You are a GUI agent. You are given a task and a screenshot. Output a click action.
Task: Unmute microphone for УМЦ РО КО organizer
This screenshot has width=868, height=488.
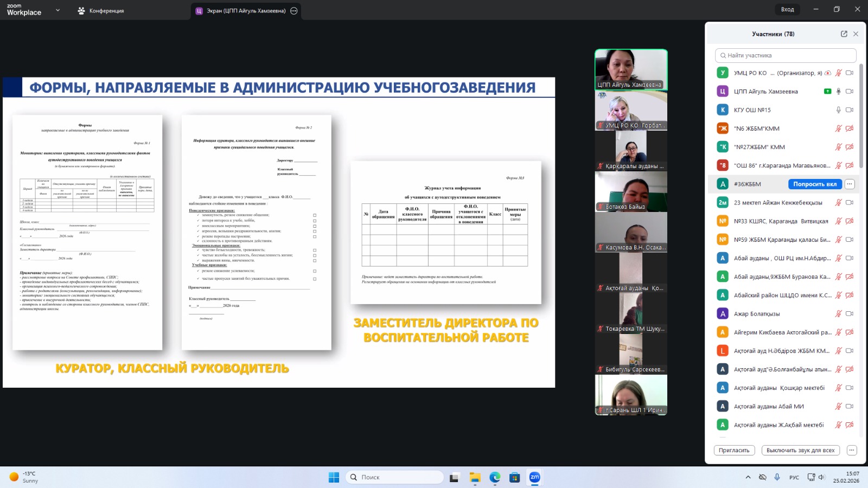(x=838, y=73)
